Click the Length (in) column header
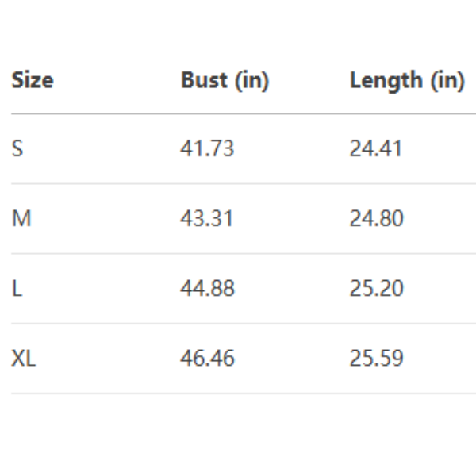 [x=406, y=79]
